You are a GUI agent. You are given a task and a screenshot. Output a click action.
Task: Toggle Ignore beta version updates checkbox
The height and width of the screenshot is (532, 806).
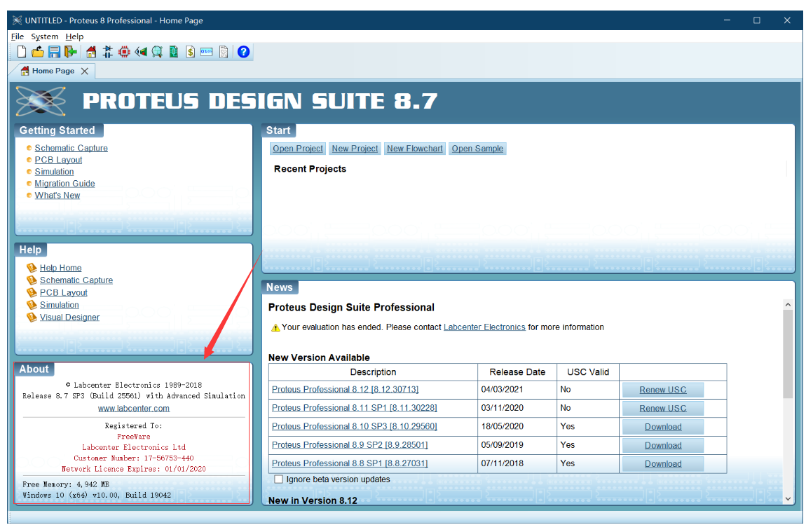279,479
